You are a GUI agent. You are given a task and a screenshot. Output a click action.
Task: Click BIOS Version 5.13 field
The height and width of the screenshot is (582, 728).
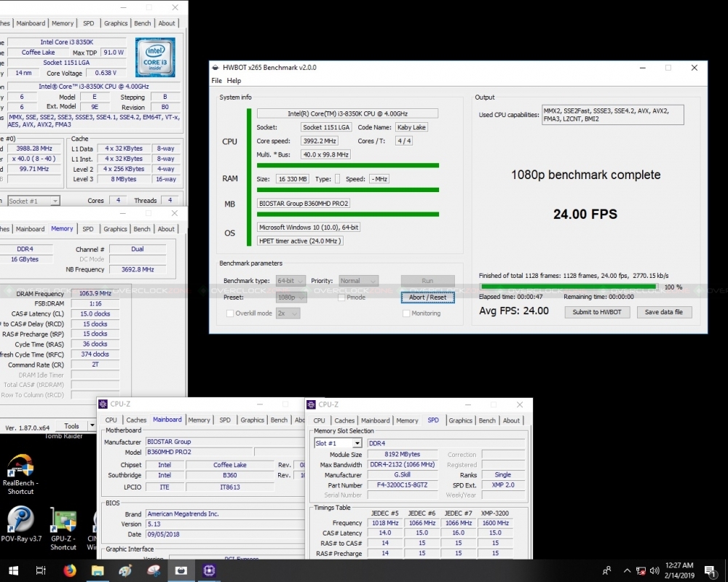point(224,524)
